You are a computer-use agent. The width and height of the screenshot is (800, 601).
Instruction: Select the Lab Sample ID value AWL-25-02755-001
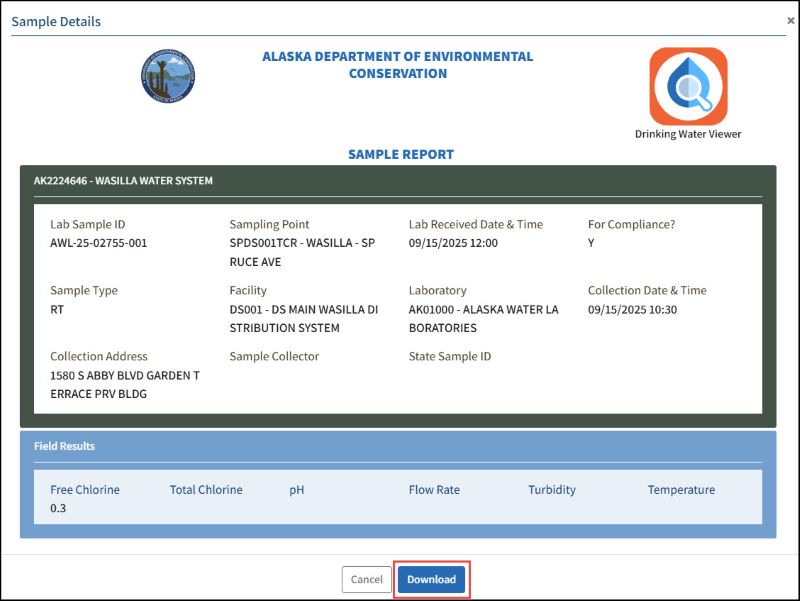tap(99, 243)
